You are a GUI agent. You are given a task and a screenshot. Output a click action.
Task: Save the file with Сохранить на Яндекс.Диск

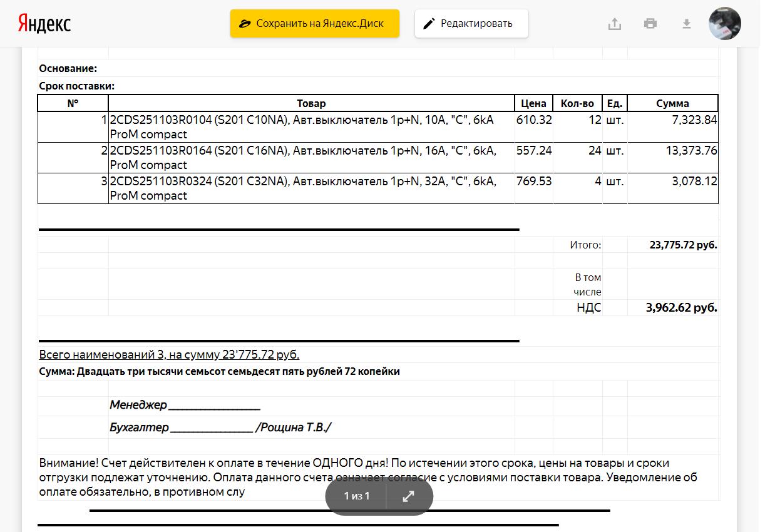[x=314, y=24]
